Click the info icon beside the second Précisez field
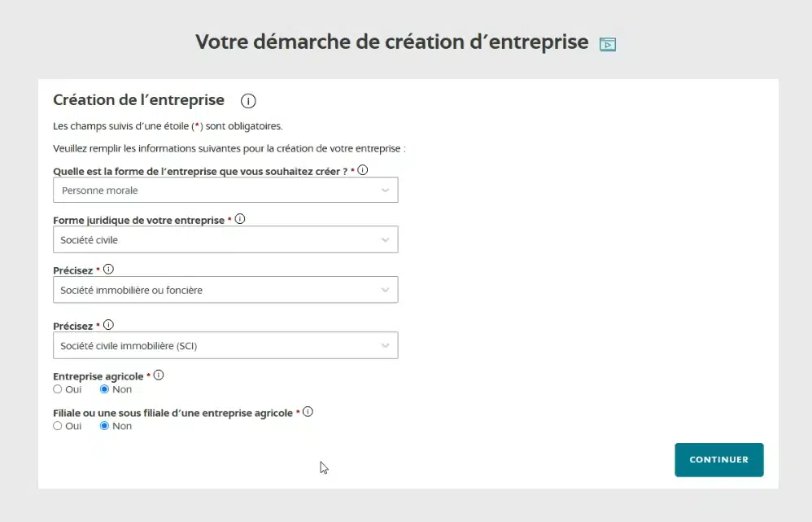This screenshot has height=522, width=812. 107,324
